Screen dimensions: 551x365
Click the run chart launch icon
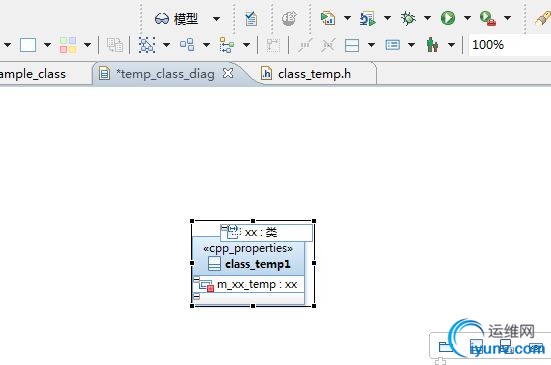[328, 18]
